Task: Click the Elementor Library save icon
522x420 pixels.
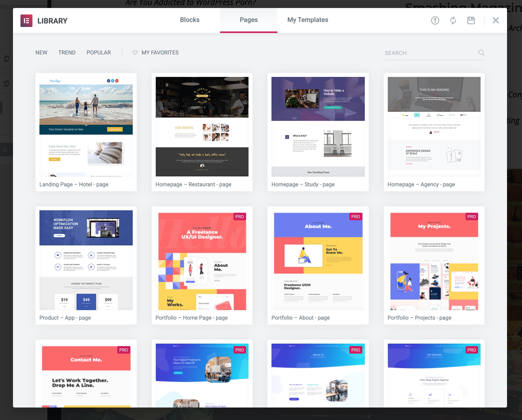Action: click(x=471, y=20)
